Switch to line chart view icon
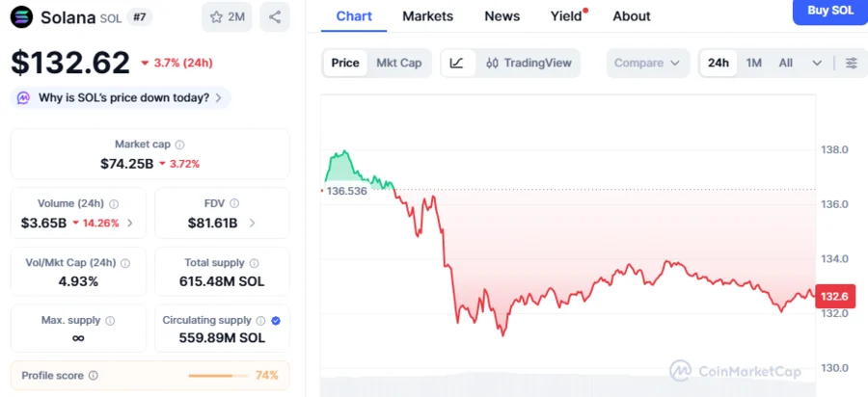The height and width of the screenshot is (397, 868). tap(457, 63)
